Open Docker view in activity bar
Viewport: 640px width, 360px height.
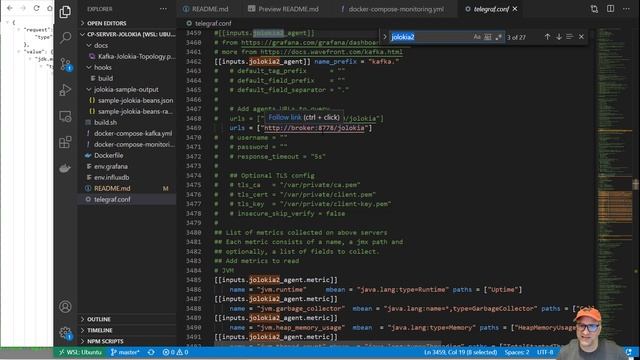[65, 168]
